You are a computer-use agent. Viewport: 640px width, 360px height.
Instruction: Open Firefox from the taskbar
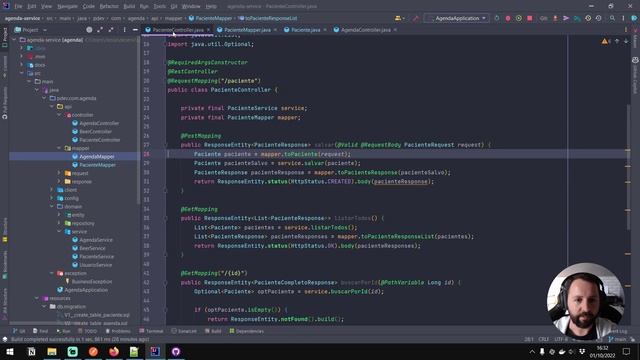coord(114,351)
